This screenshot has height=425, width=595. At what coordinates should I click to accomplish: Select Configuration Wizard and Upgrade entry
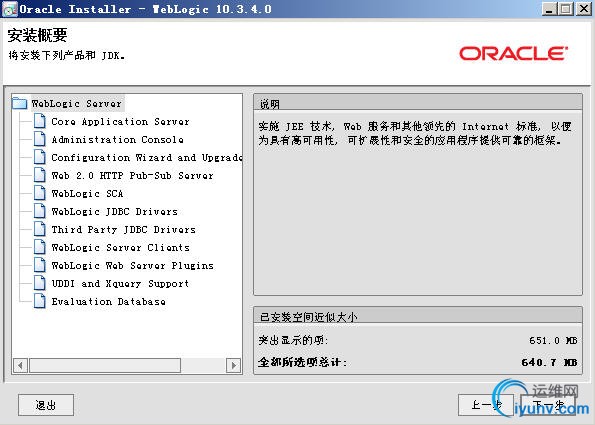click(x=146, y=157)
